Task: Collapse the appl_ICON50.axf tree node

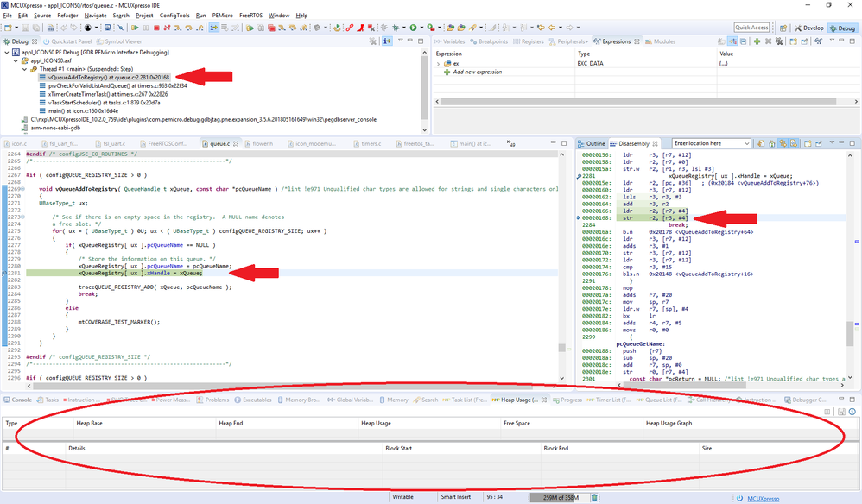Action: click(x=16, y=60)
